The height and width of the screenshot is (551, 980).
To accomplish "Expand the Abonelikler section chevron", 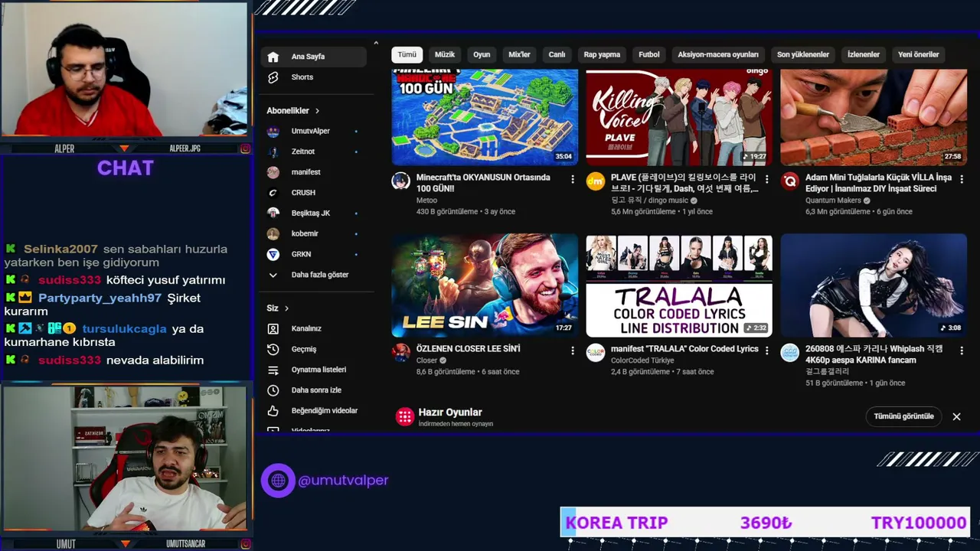I will 317,111.
